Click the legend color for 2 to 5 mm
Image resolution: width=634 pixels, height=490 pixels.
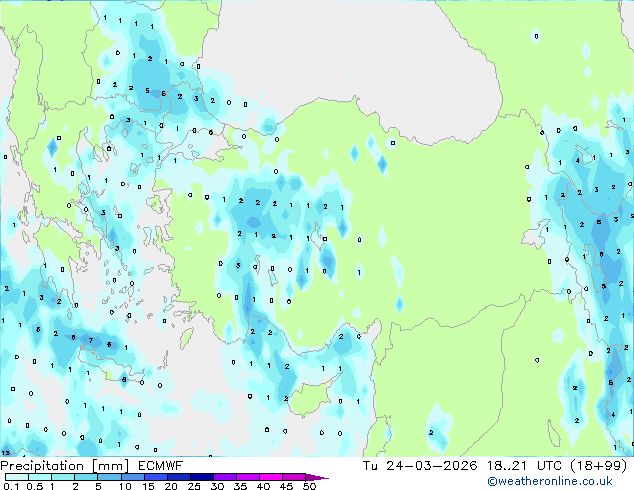(x=86, y=477)
